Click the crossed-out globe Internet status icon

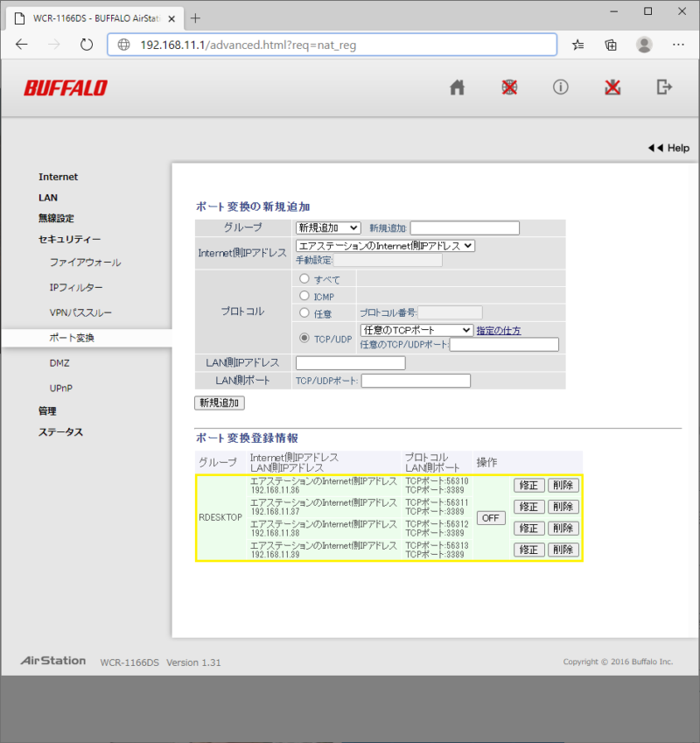tap(509, 88)
